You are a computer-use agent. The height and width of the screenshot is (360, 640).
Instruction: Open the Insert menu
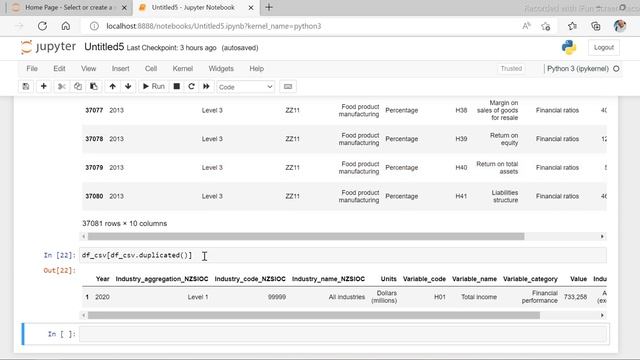[120, 69]
